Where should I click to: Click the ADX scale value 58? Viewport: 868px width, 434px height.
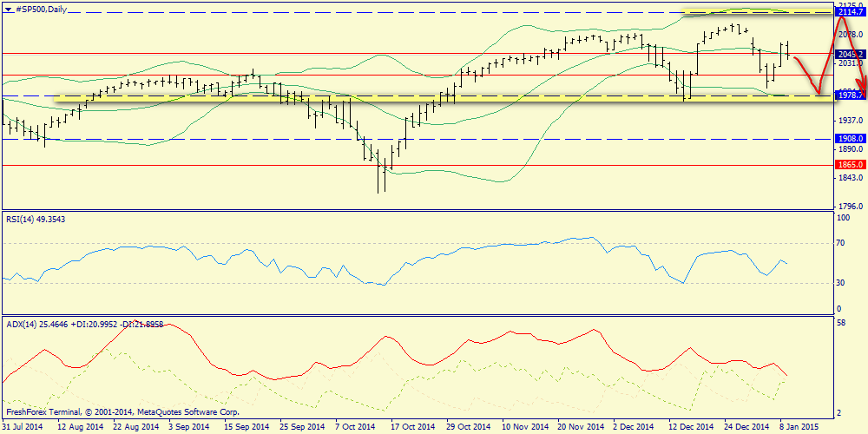[841, 322]
